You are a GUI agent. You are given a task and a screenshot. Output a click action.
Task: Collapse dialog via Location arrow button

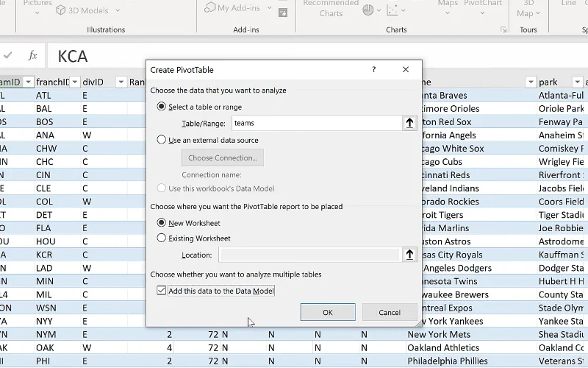pyautogui.click(x=409, y=255)
